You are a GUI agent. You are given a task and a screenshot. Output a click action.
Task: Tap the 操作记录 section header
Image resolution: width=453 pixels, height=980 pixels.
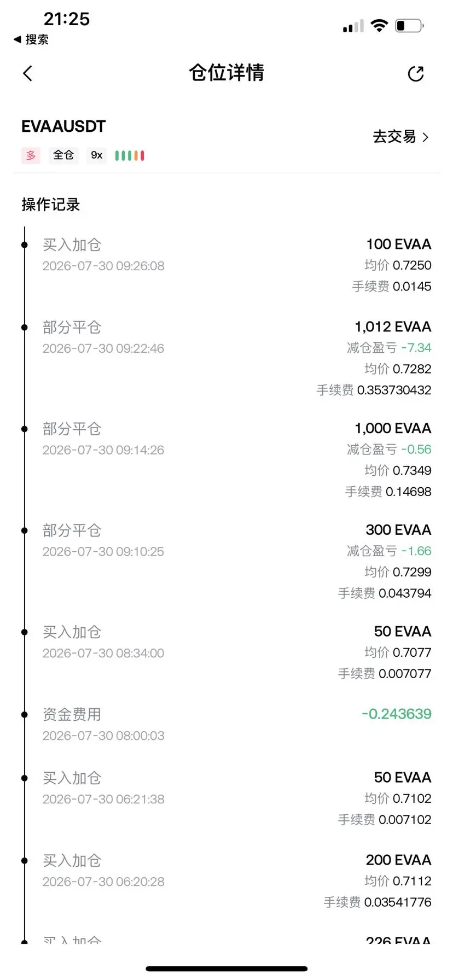point(51,205)
